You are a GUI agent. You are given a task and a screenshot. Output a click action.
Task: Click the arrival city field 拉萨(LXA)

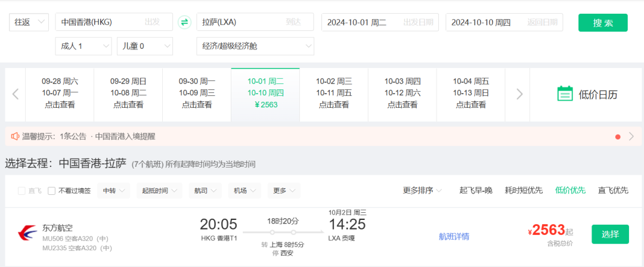pos(255,22)
